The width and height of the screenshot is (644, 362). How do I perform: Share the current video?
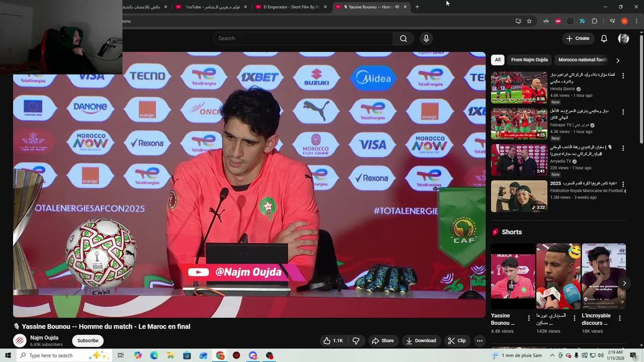[x=383, y=340]
